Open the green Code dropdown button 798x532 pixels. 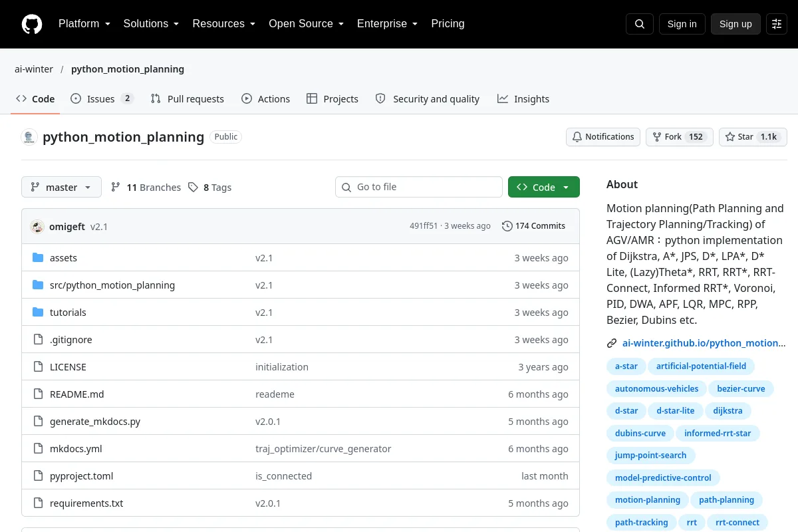[x=544, y=188]
